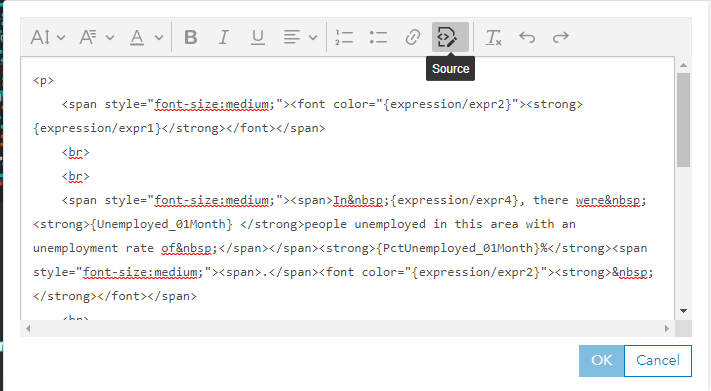Click the {PctUnemployed_01Month}% text
711x391 pixels.
pyautogui.click(x=463, y=248)
